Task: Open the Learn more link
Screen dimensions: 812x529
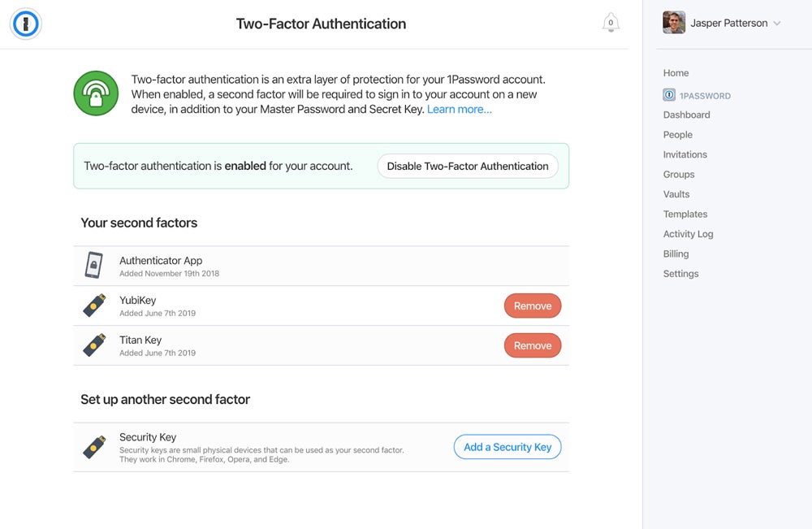Action: tap(459, 109)
